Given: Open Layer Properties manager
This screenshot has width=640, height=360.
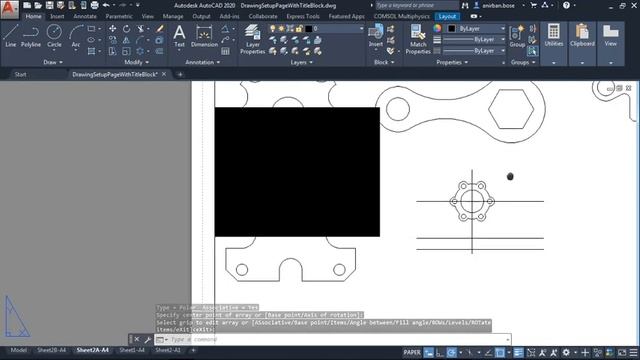Looking at the screenshot, I should coord(252,39).
